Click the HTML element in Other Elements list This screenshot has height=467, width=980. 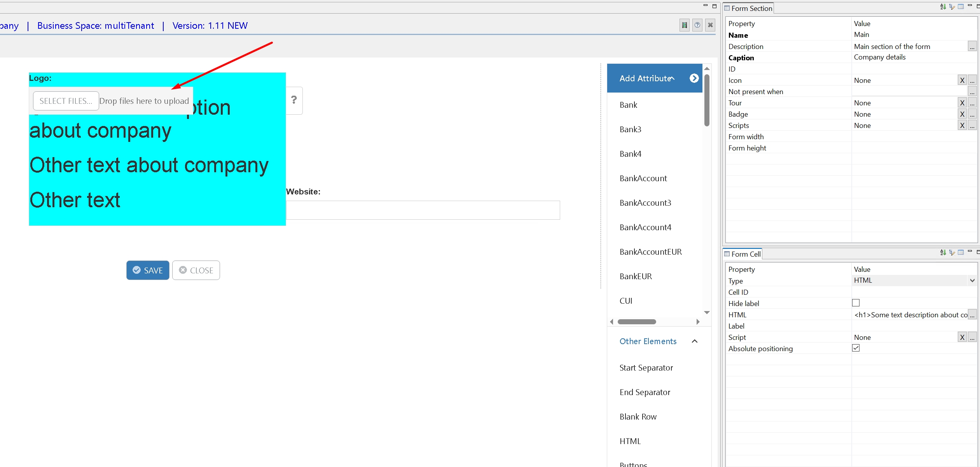pos(629,441)
